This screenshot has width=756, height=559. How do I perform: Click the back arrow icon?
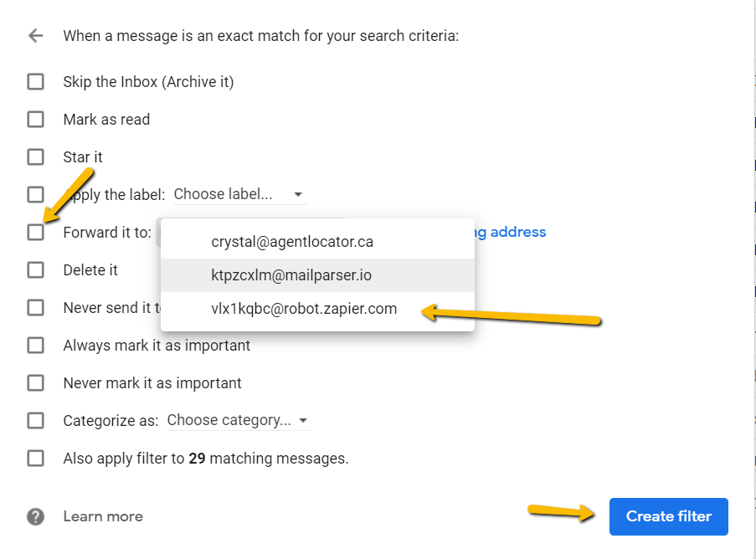pyautogui.click(x=36, y=36)
